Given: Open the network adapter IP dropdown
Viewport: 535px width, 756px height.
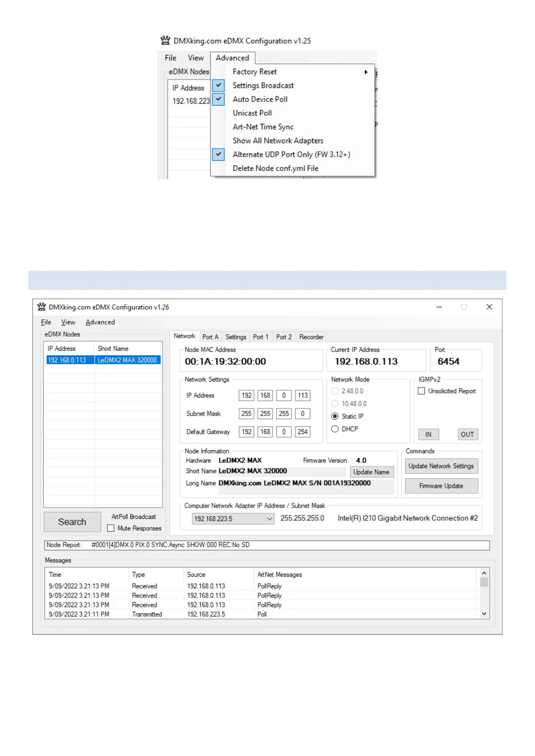Looking at the screenshot, I should click(x=269, y=519).
